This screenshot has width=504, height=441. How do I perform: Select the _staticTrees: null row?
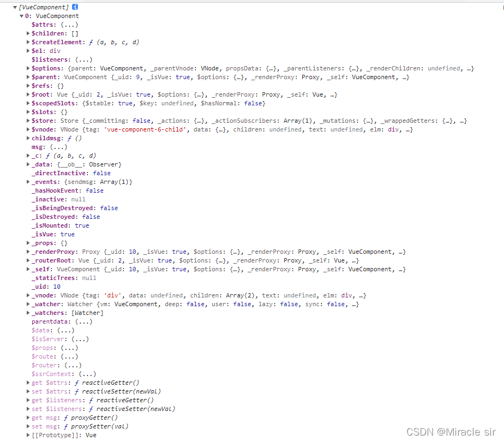pos(64,278)
